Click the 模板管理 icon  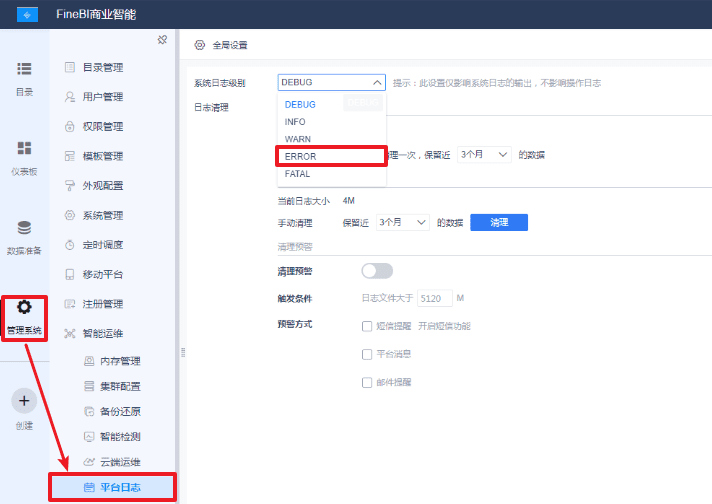69,156
